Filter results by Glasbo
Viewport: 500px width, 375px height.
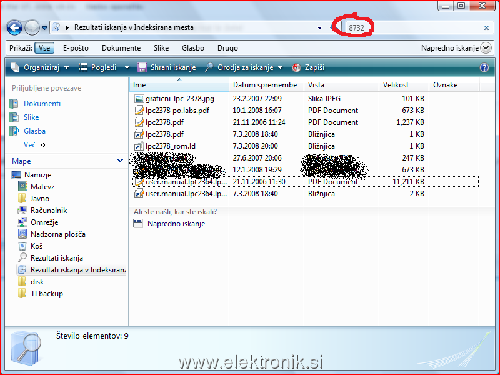(193, 48)
